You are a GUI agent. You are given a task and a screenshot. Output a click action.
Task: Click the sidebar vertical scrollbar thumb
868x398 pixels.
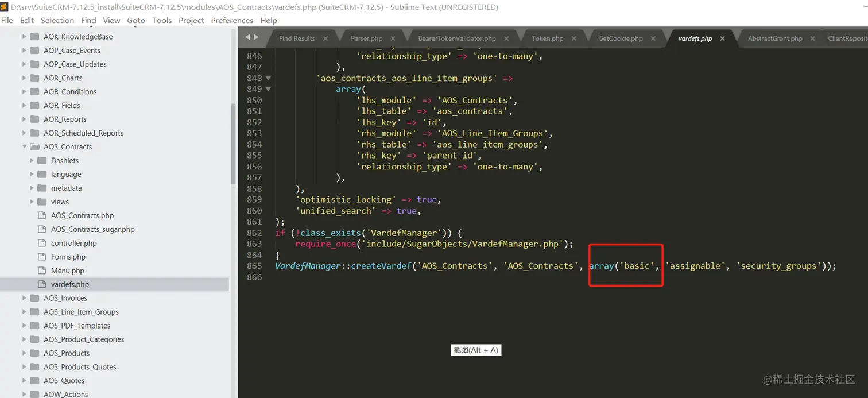[x=233, y=144]
